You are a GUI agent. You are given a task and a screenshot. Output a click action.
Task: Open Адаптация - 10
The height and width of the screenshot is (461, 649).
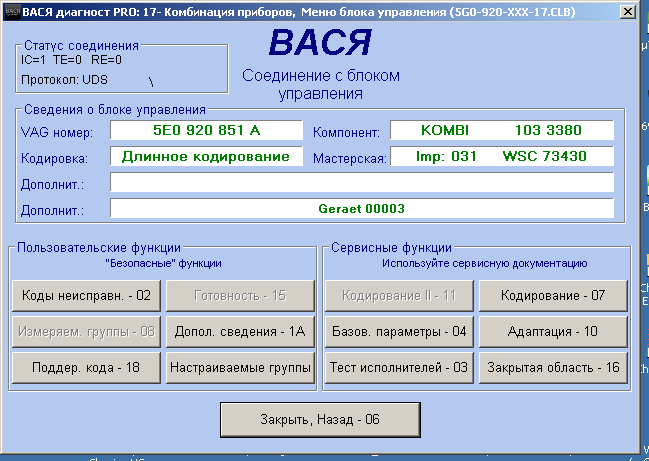[x=553, y=331]
